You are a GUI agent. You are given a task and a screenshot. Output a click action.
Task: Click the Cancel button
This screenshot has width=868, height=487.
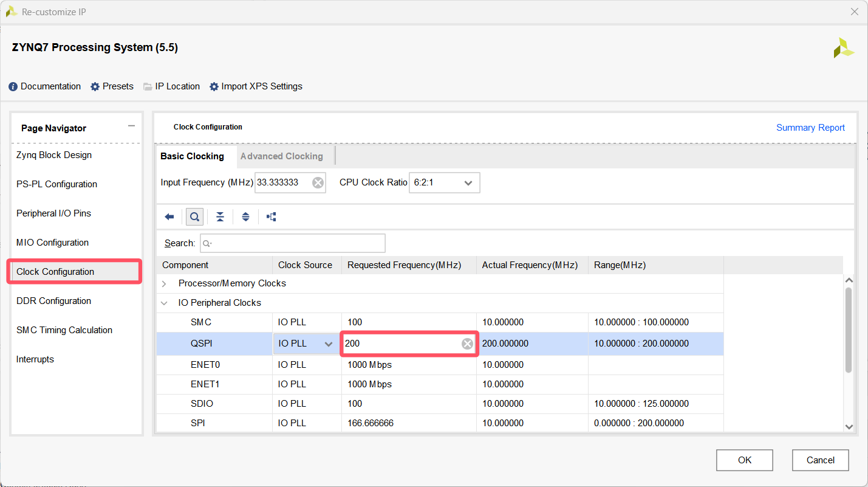(821, 460)
